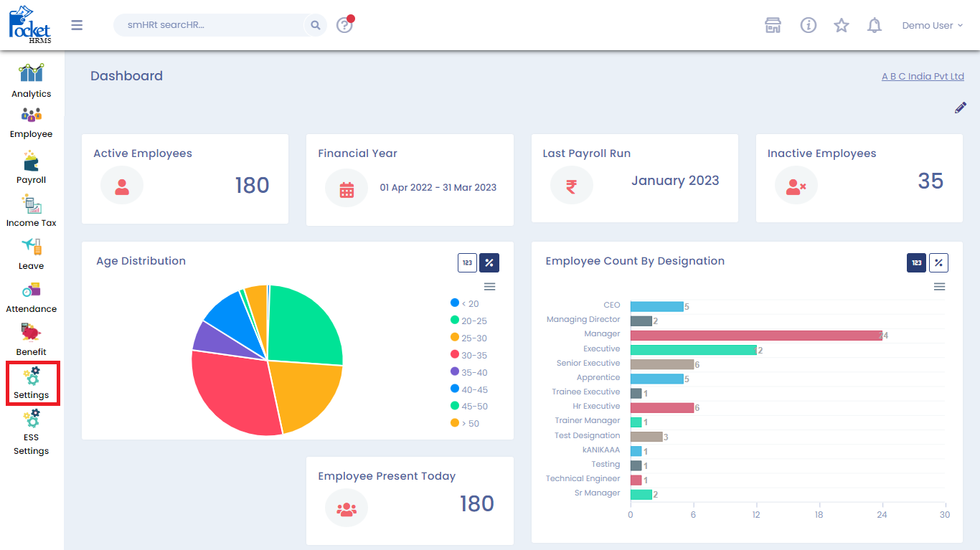Screen dimensions: 980x550
Task: Click the search magnifier button
Action: click(315, 25)
